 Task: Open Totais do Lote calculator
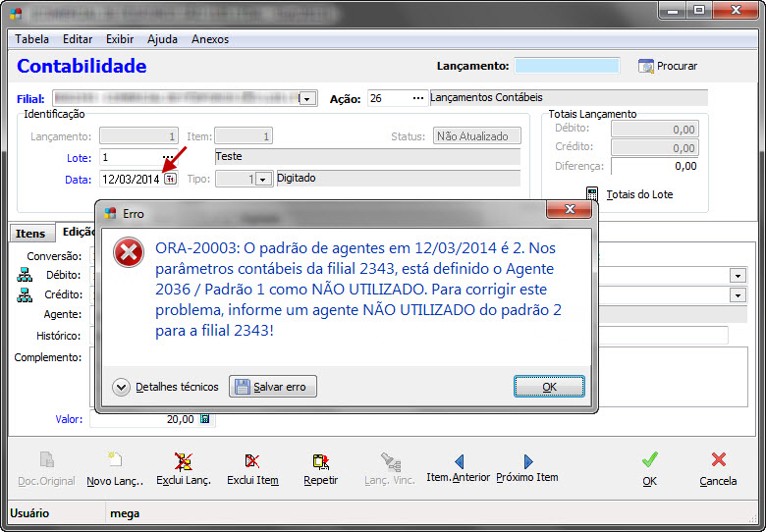(x=592, y=194)
